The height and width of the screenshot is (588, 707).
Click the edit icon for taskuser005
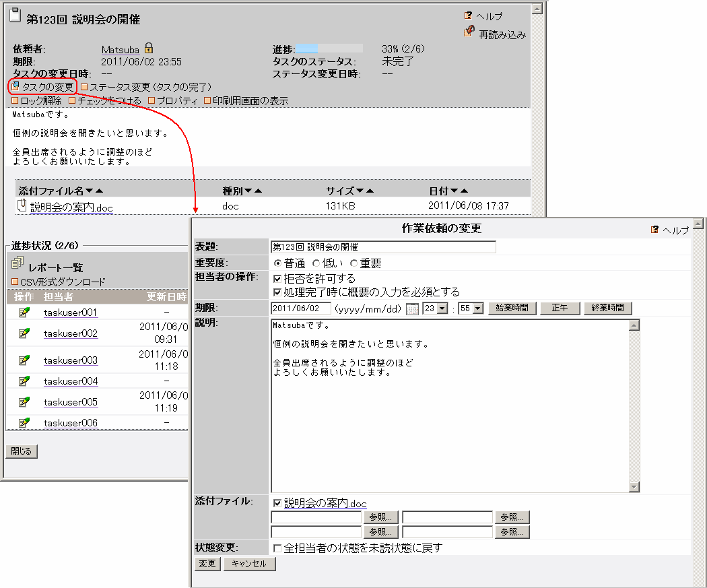tap(24, 401)
